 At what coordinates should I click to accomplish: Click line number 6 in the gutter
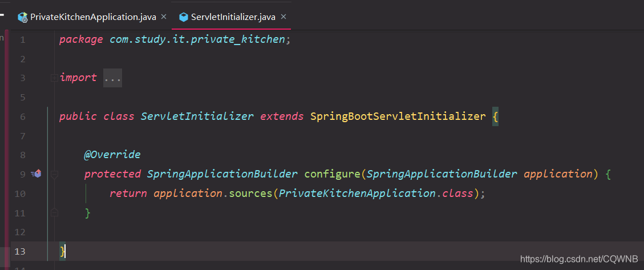click(22, 116)
